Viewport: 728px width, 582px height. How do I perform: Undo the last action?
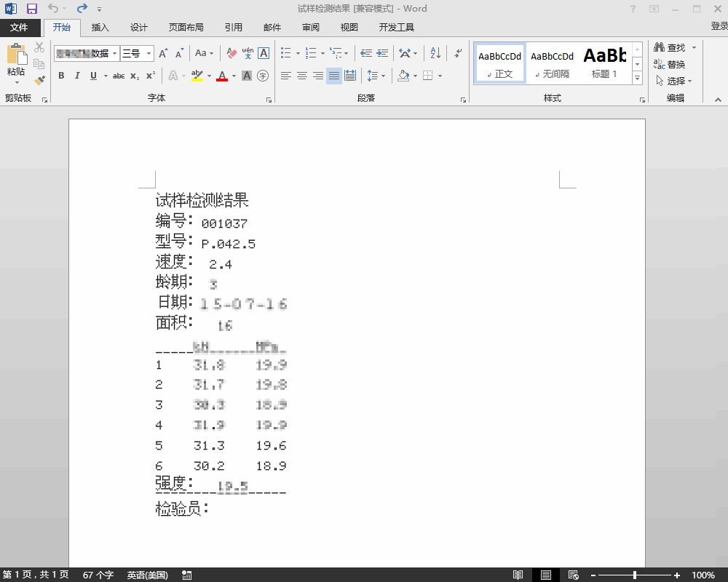tap(53, 8)
